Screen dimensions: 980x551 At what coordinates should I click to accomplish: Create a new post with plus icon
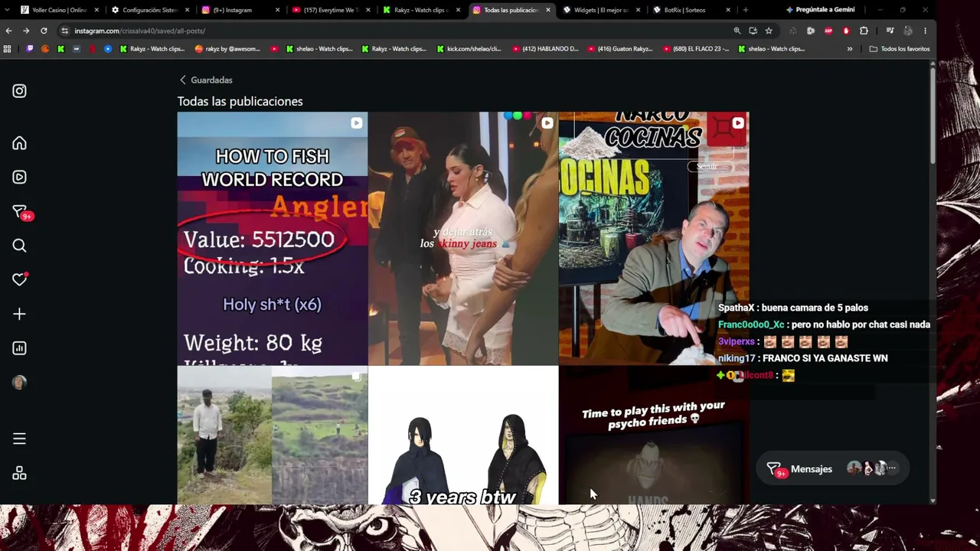(x=20, y=314)
